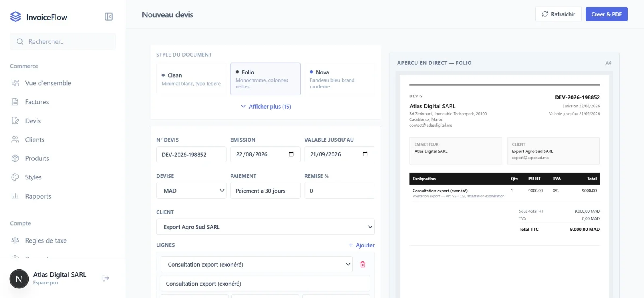Click DEV-2026-198852 in the preview
This screenshot has height=298, width=644.
577,97
